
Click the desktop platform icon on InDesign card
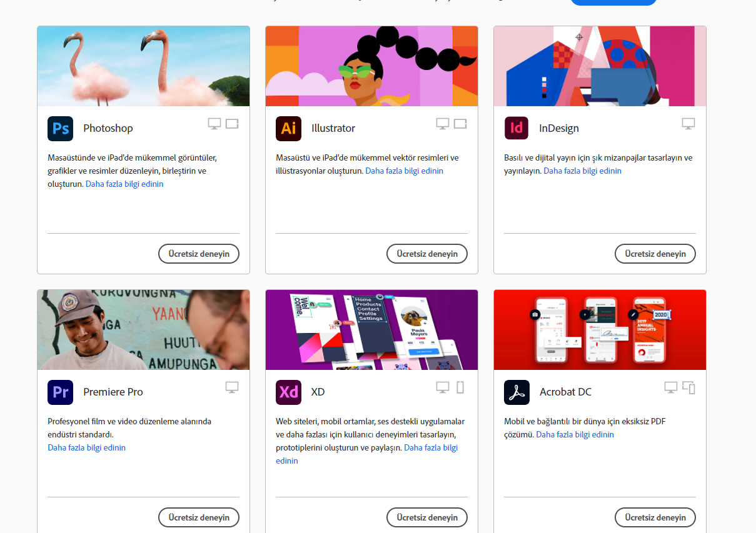[688, 124]
